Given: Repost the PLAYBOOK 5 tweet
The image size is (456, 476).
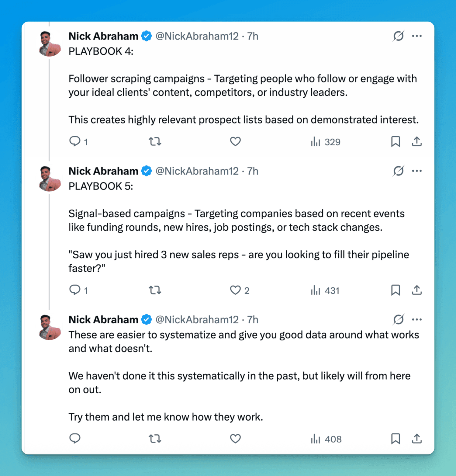Looking at the screenshot, I should pyautogui.click(x=155, y=290).
